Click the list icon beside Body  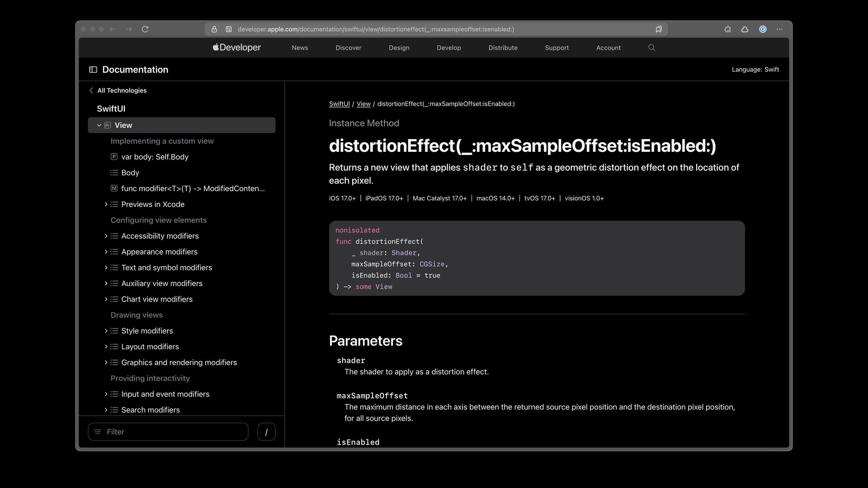point(114,173)
